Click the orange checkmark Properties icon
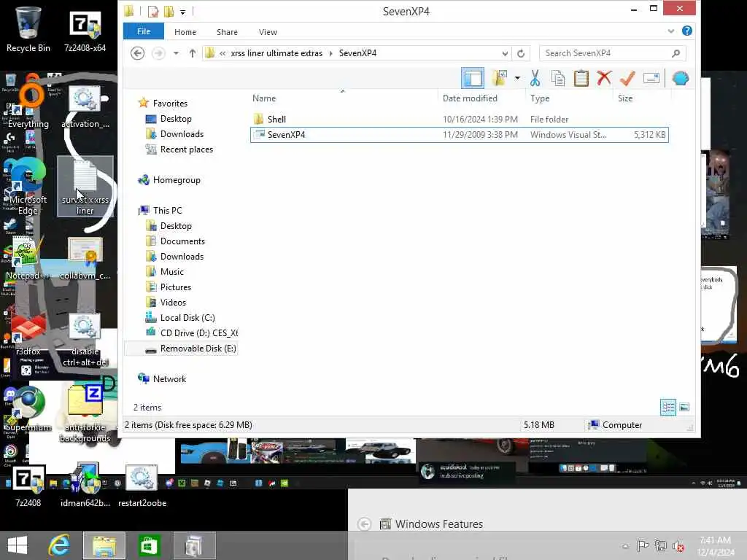 [627, 78]
